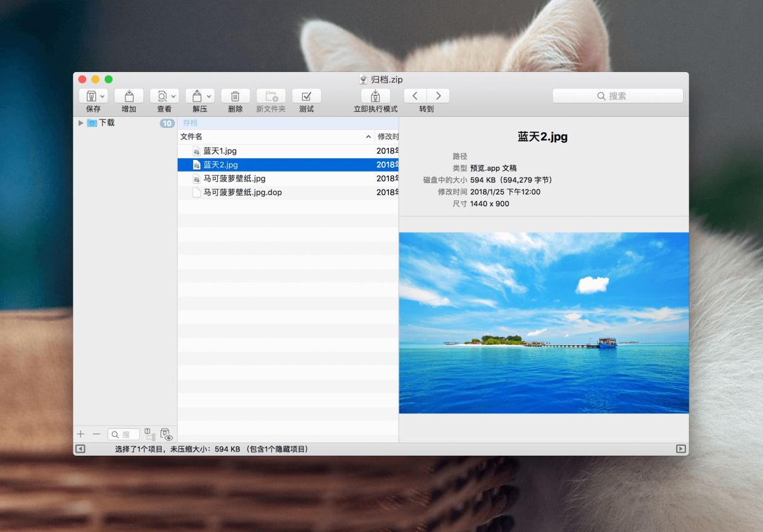Click the 预览.app 文稿 type value

pos(493,168)
